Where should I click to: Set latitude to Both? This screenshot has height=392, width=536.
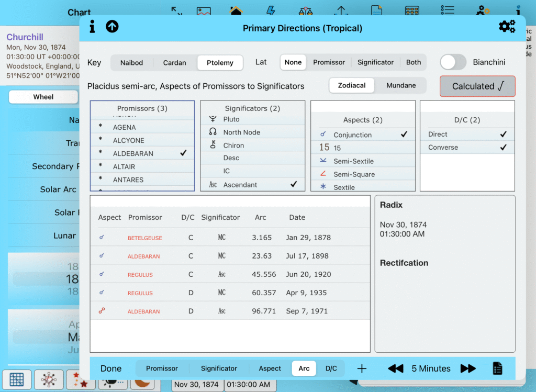click(413, 62)
